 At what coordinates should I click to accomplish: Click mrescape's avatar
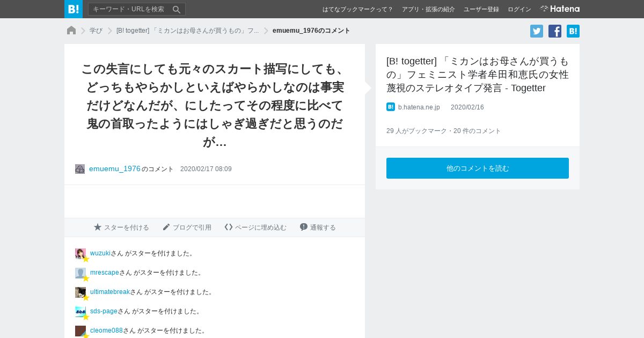(x=80, y=273)
